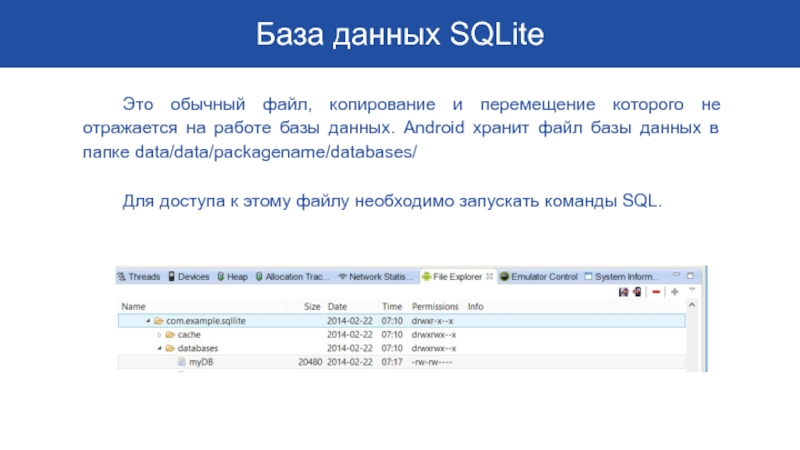Open the Network Statistics tab
800x450 pixels.
(376, 277)
